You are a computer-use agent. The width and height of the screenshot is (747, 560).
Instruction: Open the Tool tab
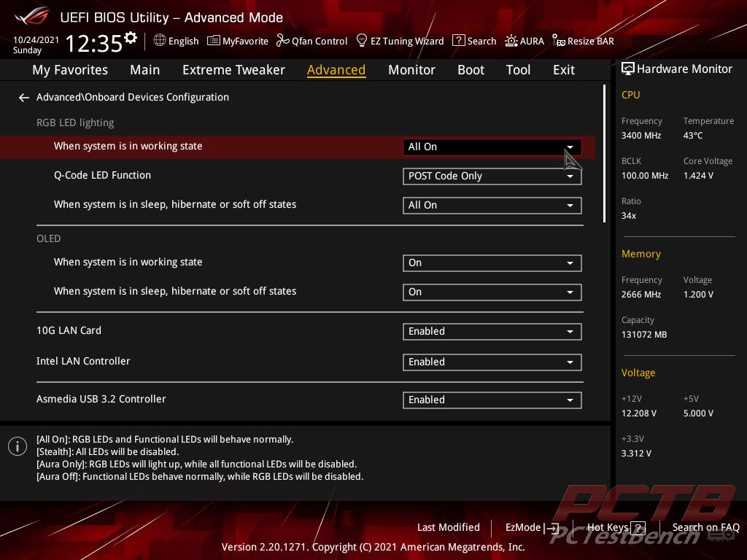[519, 70]
